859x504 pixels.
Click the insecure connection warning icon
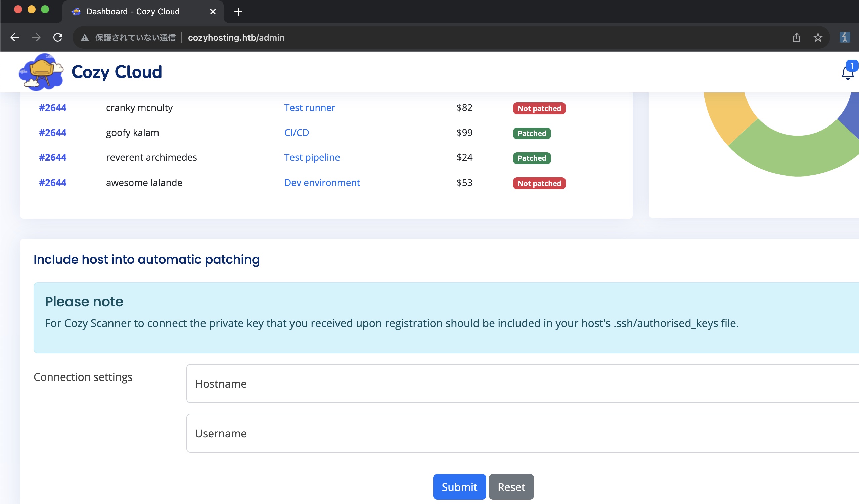pos(85,38)
